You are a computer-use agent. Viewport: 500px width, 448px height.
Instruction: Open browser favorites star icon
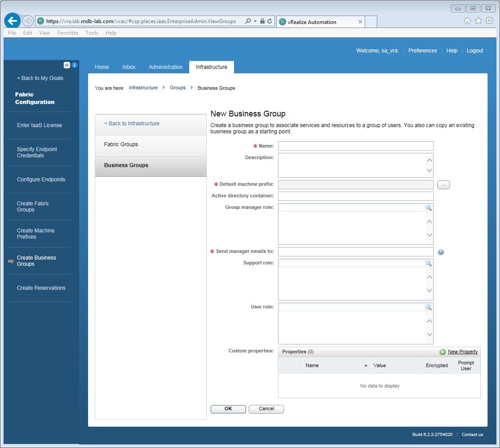[478, 21]
